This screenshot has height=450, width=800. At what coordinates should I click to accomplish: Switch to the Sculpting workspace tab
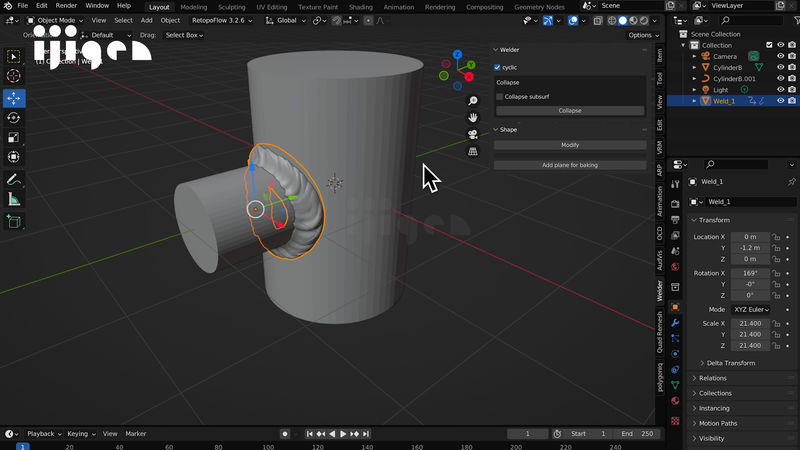click(x=231, y=6)
